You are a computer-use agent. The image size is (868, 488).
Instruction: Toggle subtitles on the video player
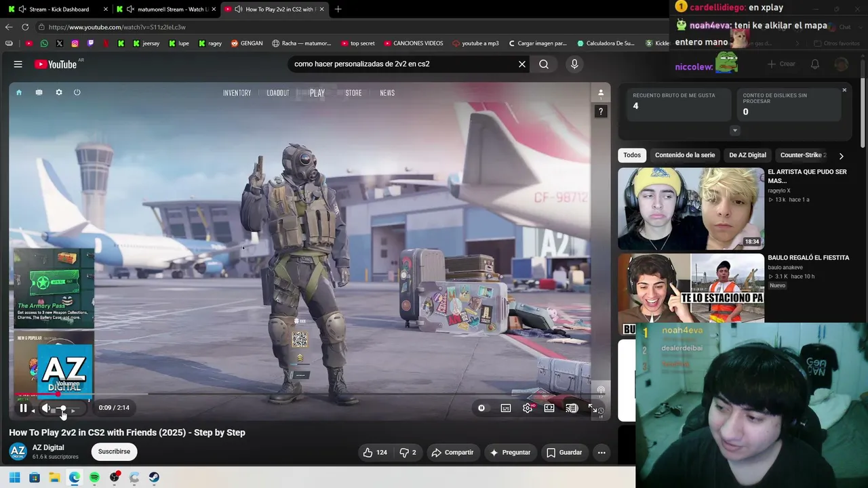click(506, 408)
